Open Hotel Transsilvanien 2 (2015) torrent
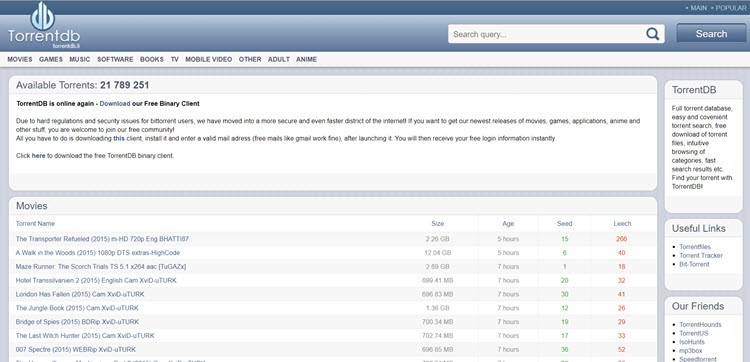Image resolution: width=750 pixels, height=362 pixels. (96, 280)
